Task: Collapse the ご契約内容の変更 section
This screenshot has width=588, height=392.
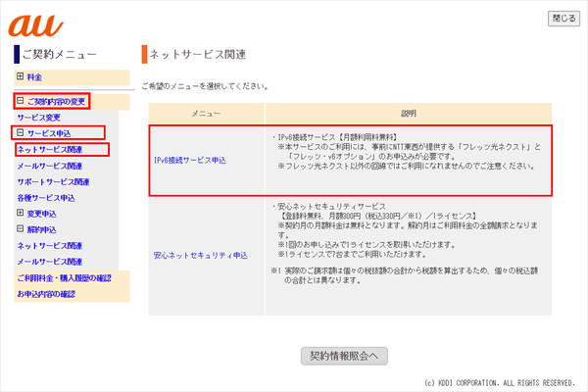Action: pyautogui.click(x=21, y=101)
